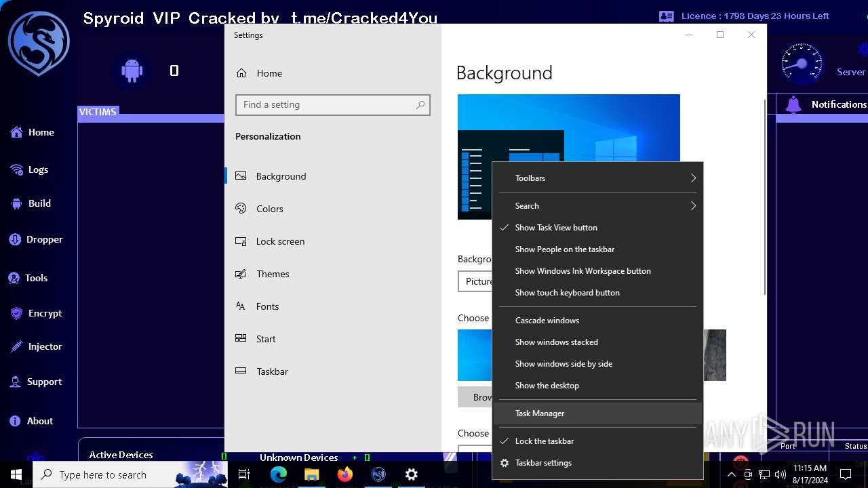Open Logs in the Spyroid sidebar

coord(29,169)
